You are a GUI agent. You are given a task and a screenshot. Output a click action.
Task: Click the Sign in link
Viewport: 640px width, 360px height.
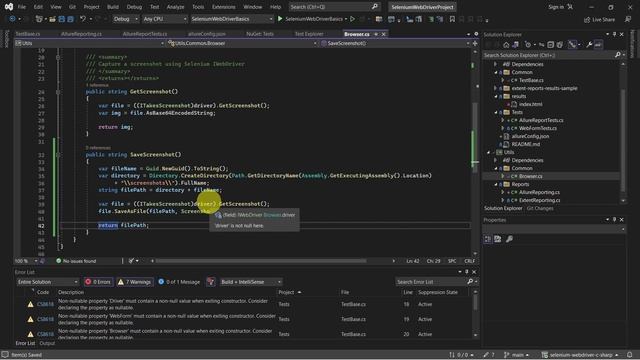pos(556,7)
